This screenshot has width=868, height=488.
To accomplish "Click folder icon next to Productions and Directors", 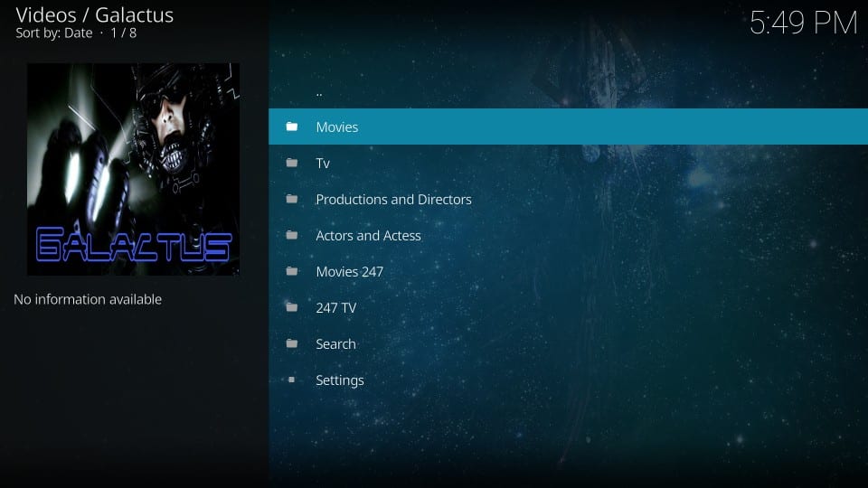I will click(x=292, y=199).
